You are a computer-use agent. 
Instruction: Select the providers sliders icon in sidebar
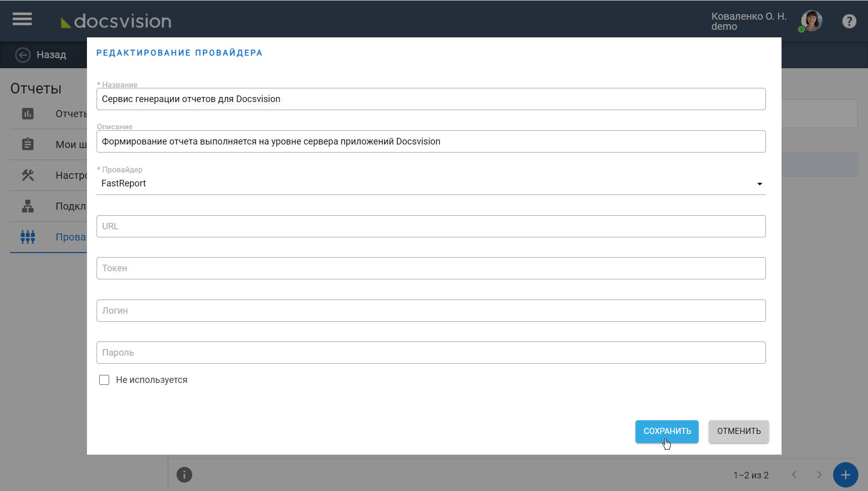click(28, 237)
